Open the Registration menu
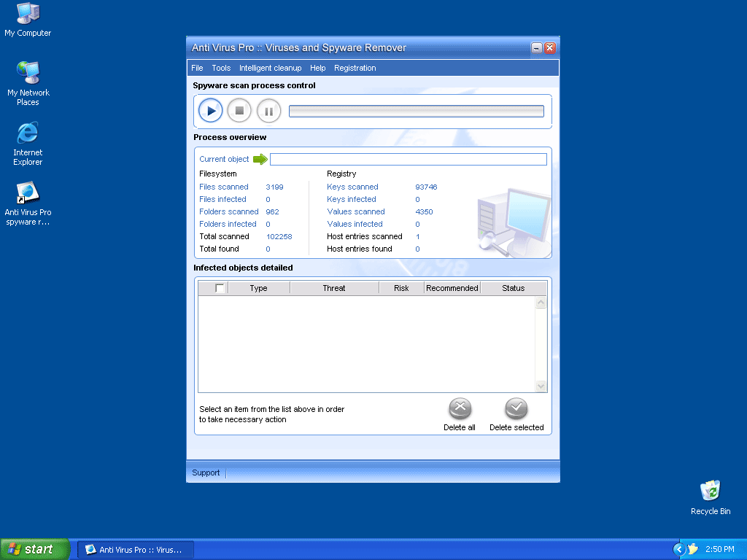 coord(355,68)
